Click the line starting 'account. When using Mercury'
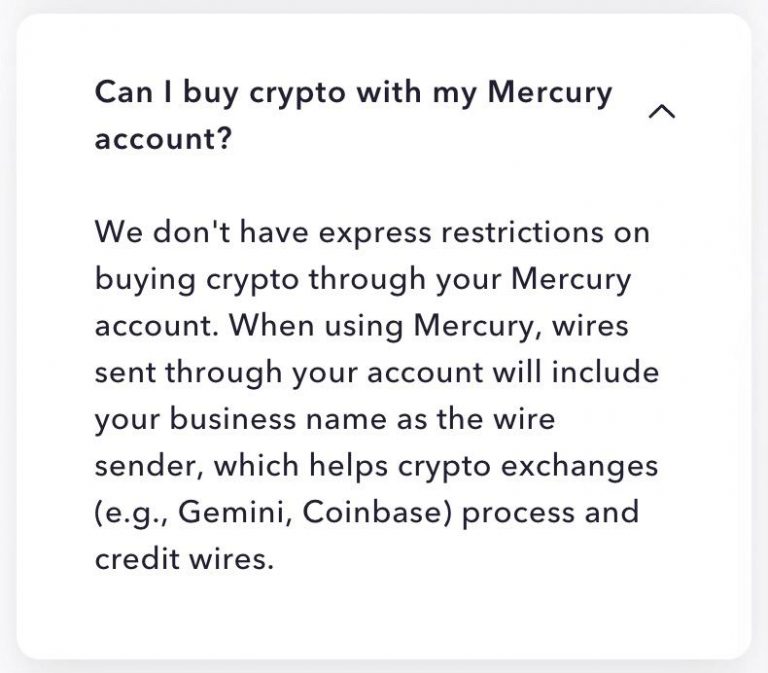 [361, 326]
